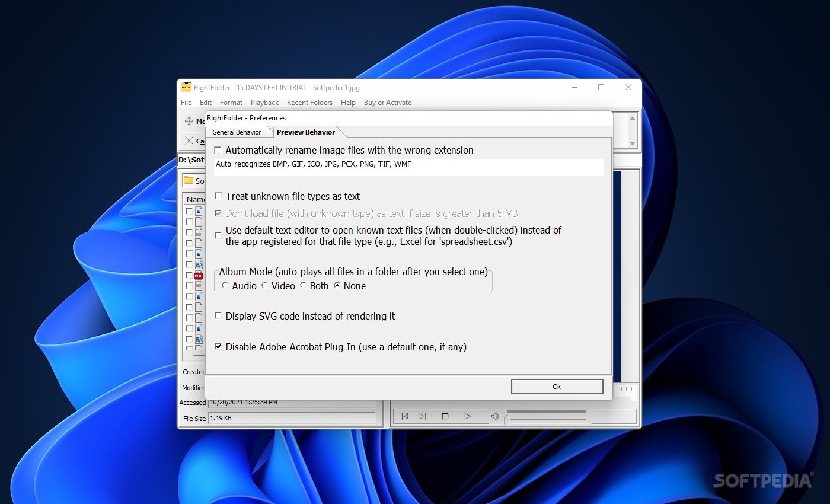The width and height of the screenshot is (830, 504).
Task: Click the RightFolder app icon in title bar
Action: click(x=186, y=87)
